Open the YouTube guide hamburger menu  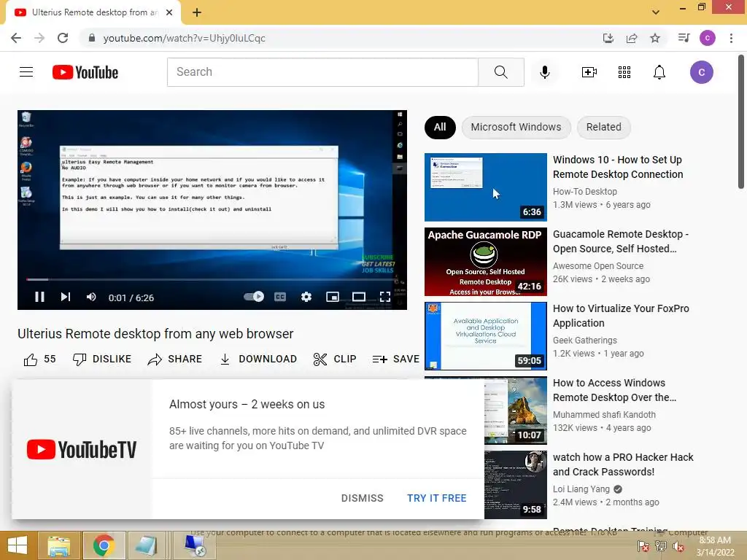(x=26, y=72)
